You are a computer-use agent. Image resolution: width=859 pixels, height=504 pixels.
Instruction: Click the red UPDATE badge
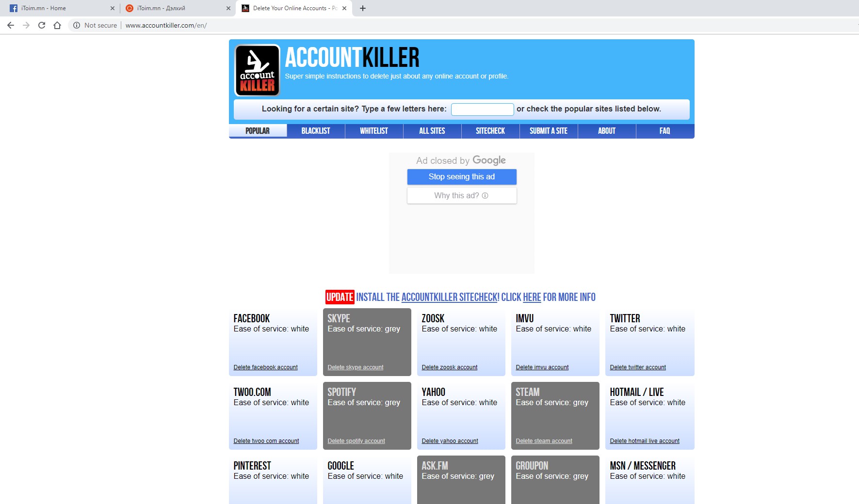tap(340, 297)
